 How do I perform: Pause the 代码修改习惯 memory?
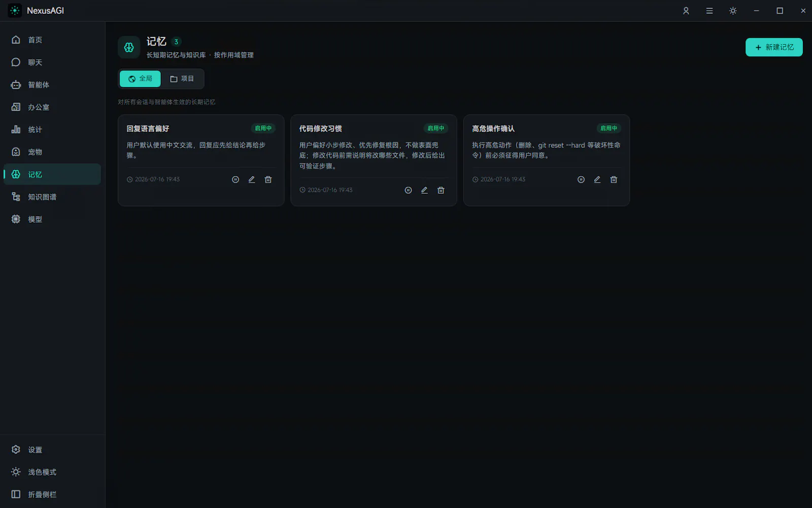[408, 190]
